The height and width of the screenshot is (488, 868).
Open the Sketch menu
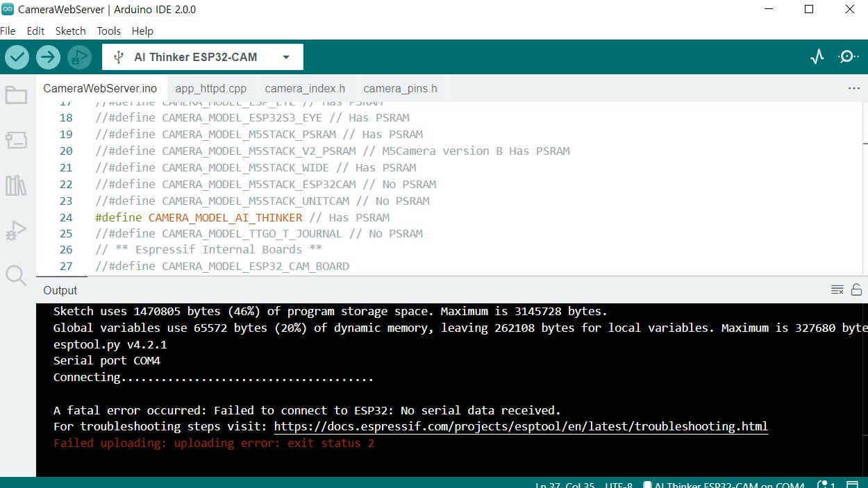pyautogui.click(x=70, y=31)
